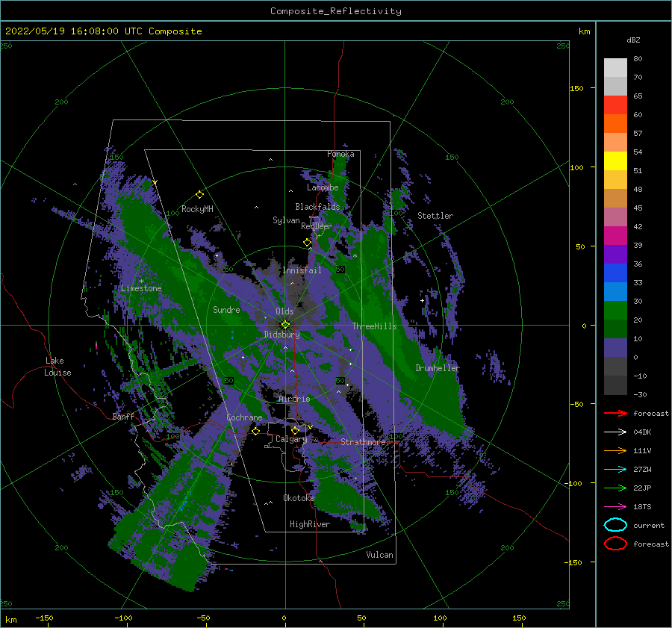Viewport: 672px width, 628px height.
Task: Click the Drumheller city label
Action: coord(438,368)
